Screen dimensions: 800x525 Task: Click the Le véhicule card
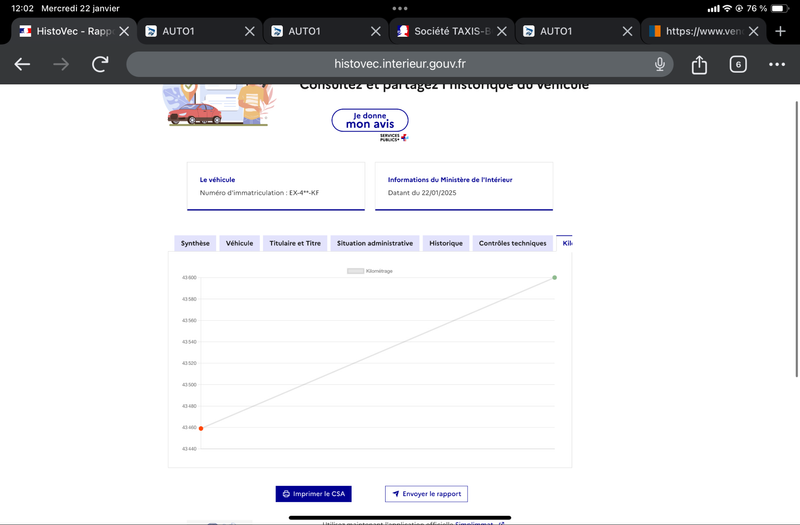pyautogui.click(x=276, y=186)
